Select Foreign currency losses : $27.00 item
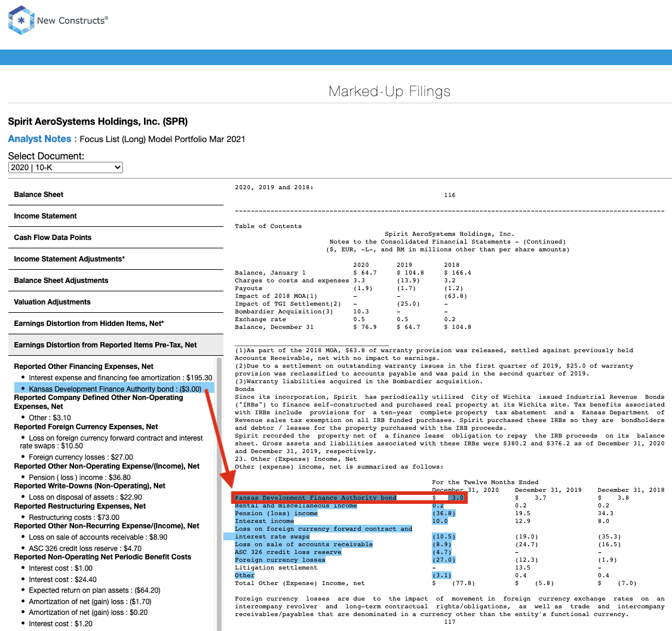 [81, 457]
